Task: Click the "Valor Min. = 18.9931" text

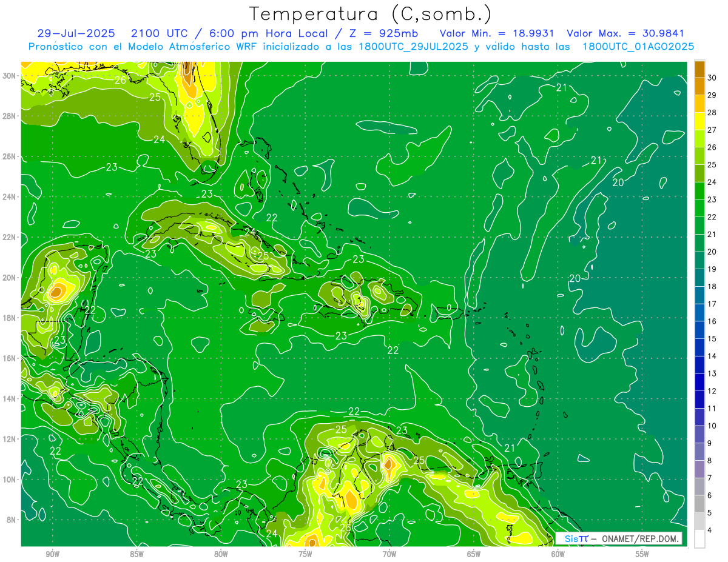Action: click(x=497, y=33)
